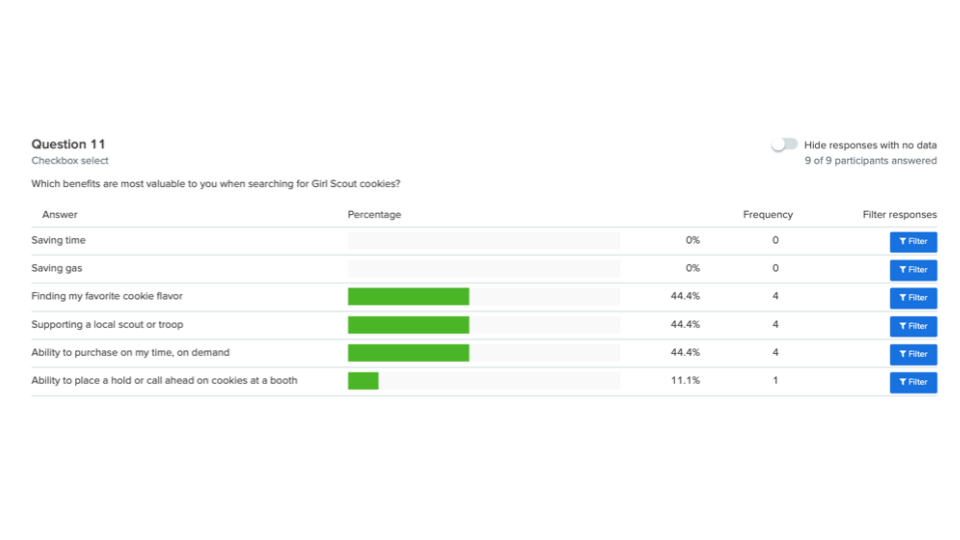Click green bar for Finding my favorite cookie flavor
960x540 pixels.
click(x=408, y=297)
